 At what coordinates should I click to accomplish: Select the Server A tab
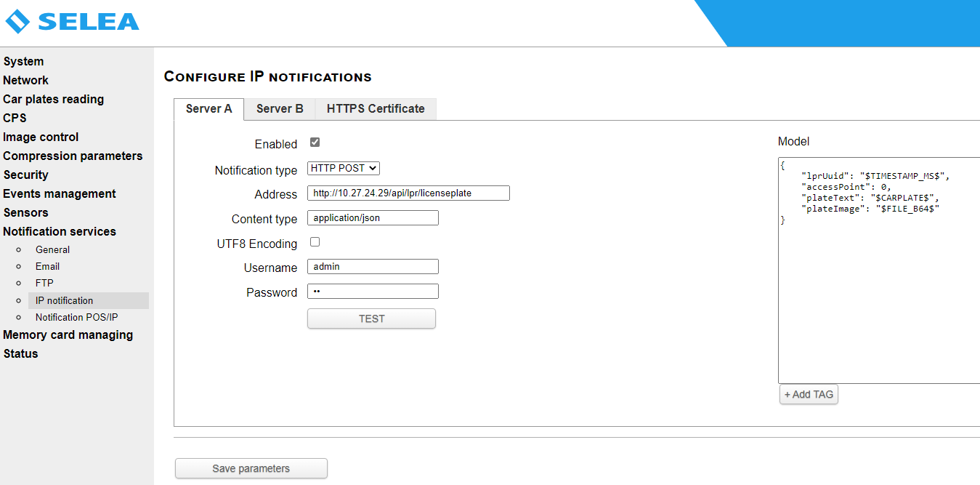pos(209,109)
